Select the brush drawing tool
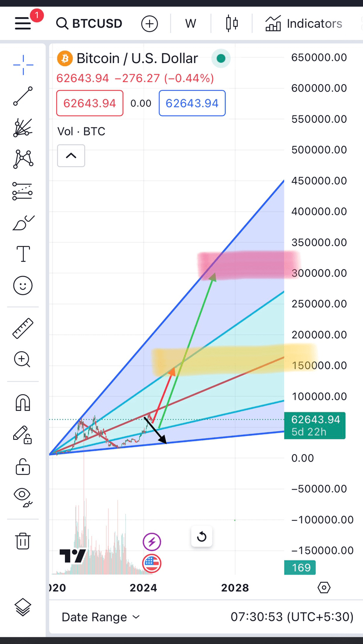 (23, 223)
